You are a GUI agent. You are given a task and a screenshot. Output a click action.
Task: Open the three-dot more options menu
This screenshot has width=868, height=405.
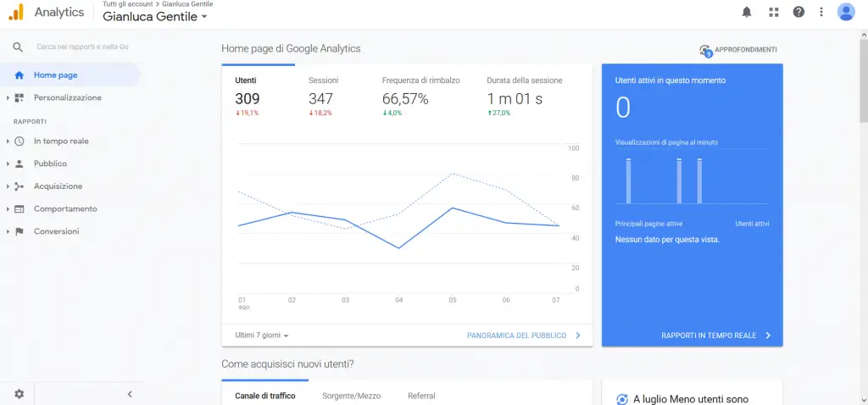pos(821,12)
